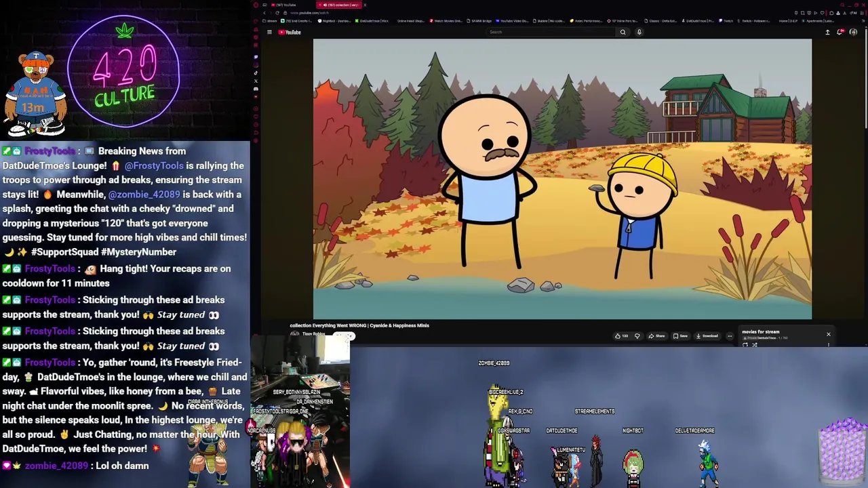Go to the YouTube home logo
The height and width of the screenshot is (488, 868).
pyautogui.click(x=290, y=32)
